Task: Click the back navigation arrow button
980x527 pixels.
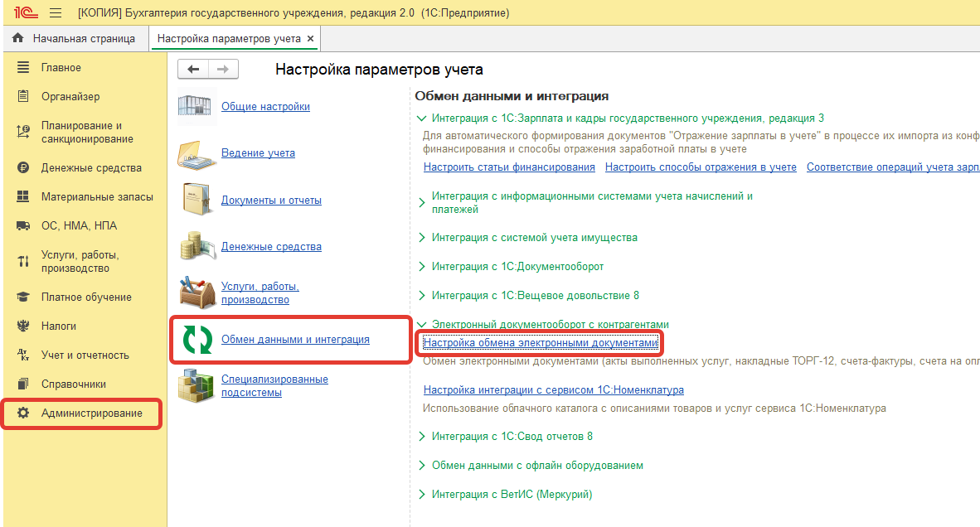Action: tap(192, 70)
